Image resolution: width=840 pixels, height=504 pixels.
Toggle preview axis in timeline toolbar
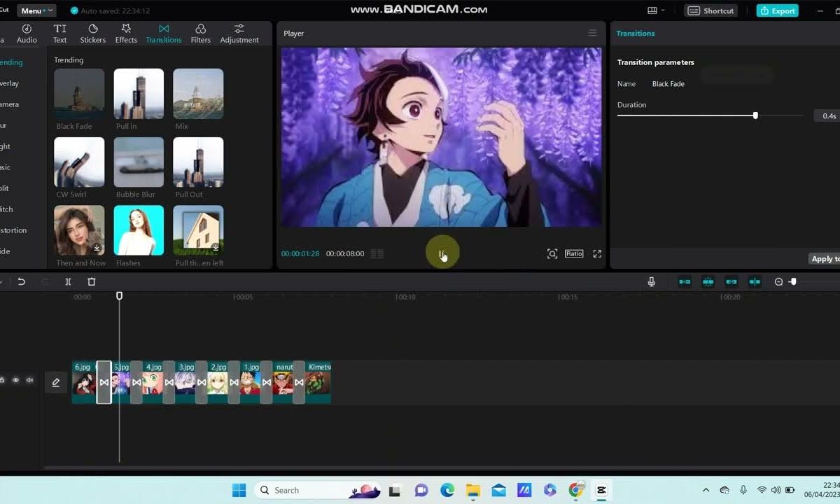755,281
